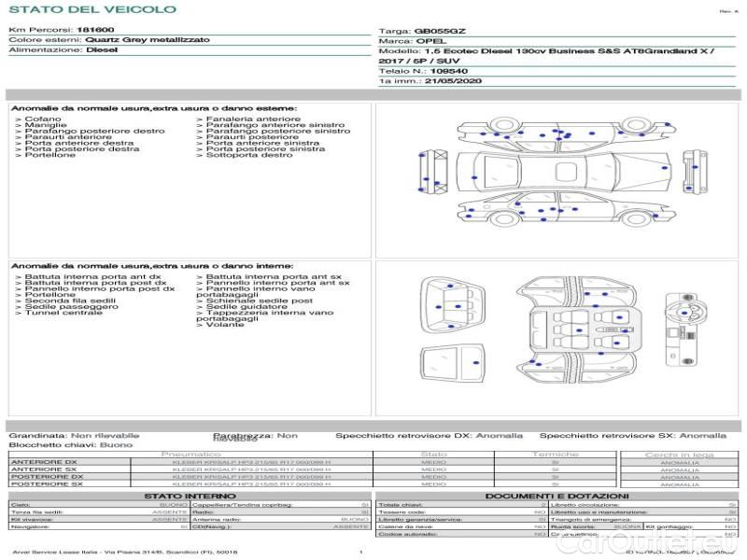The height and width of the screenshot is (560, 747).
Task: Select Specchietto retrovisore SX: Anomalia
Action: coord(633,435)
